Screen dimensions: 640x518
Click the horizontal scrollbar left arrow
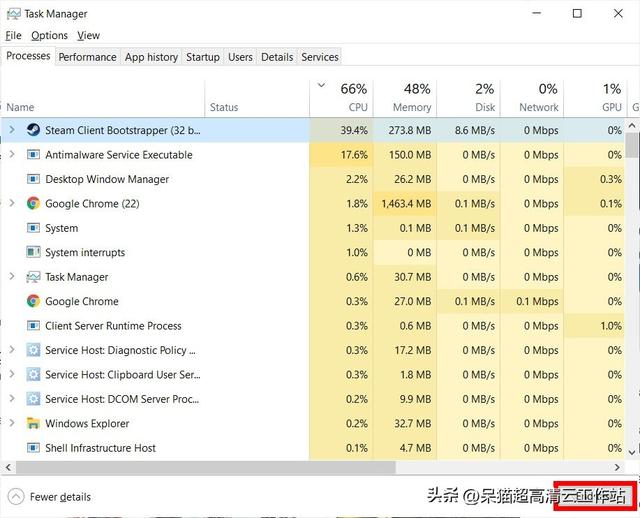(x=8, y=467)
